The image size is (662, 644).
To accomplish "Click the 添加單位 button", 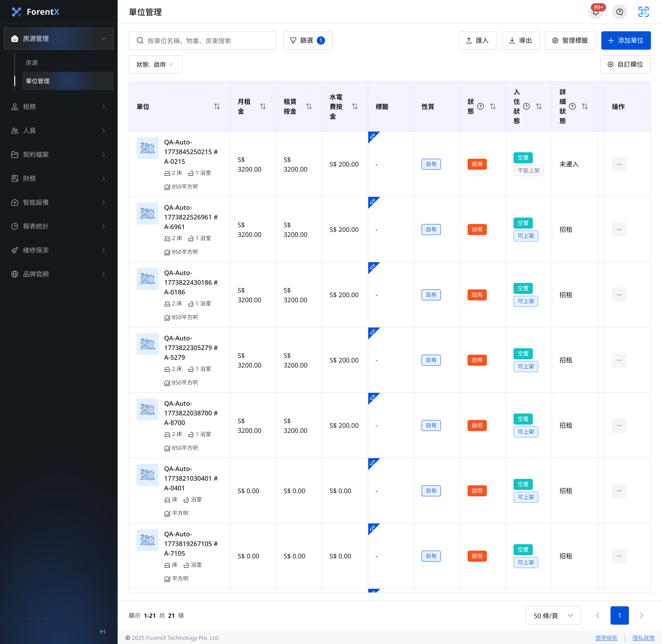I will (x=626, y=40).
